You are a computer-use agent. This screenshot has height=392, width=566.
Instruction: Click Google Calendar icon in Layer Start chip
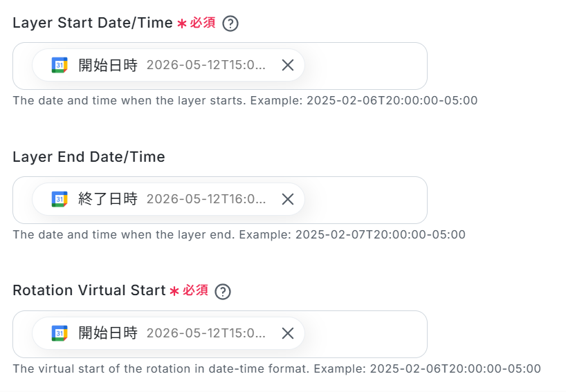click(x=60, y=65)
